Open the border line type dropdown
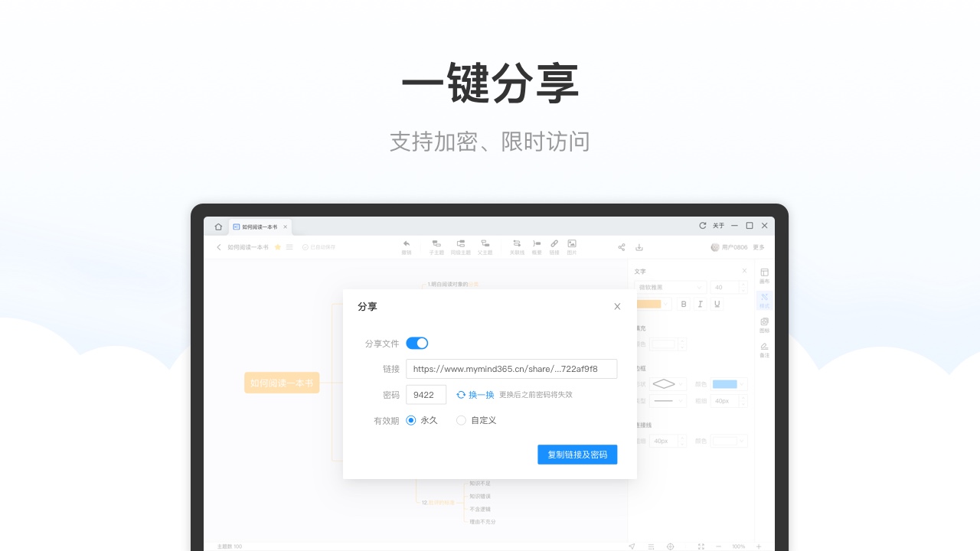This screenshot has height=551, width=980. pos(668,401)
